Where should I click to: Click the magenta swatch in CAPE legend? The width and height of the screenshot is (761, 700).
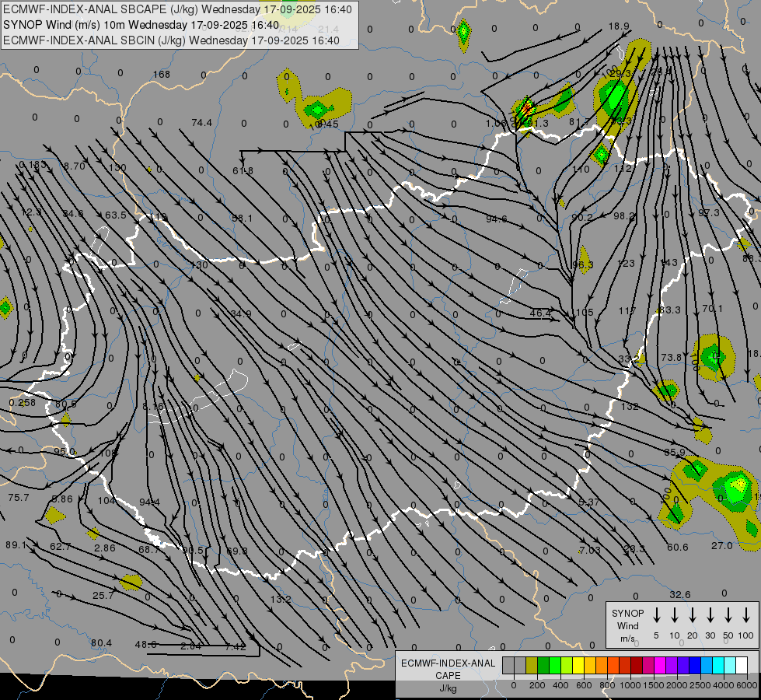pos(660,665)
